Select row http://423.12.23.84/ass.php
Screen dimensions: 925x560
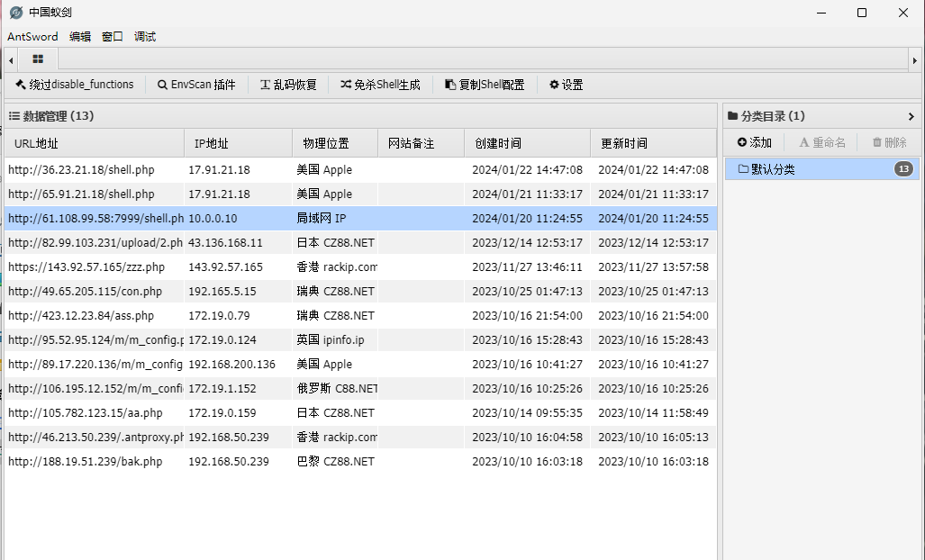click(x=360, y=315)
